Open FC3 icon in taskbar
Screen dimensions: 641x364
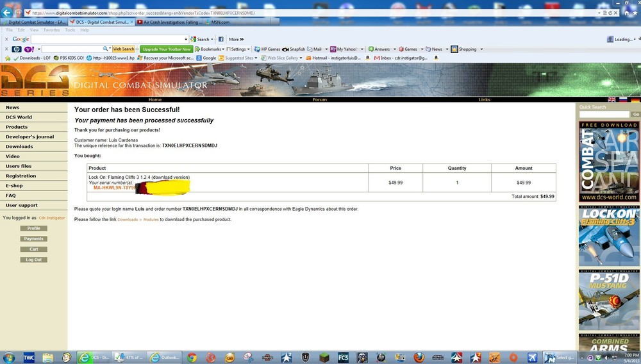(x=343, y=358)
